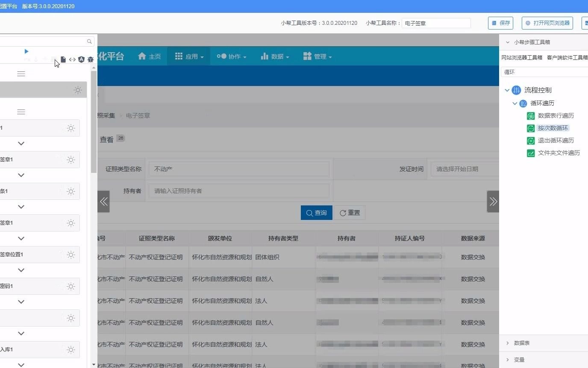Open the 协作 navigation item
The width and height of the screenshot is (588, 368).
pyautogui.click(x=232, y=56)
